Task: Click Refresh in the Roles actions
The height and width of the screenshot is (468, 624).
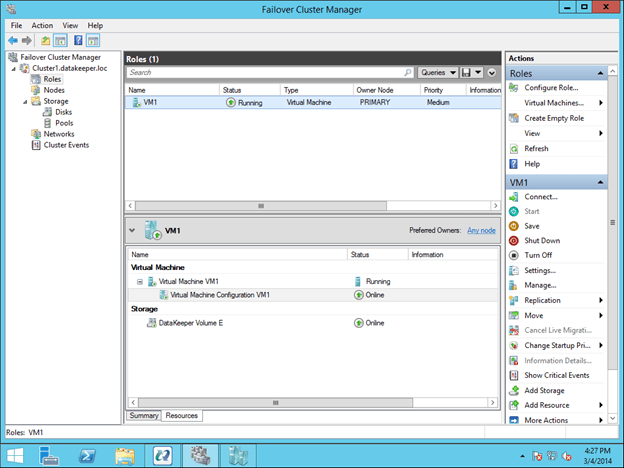Action: tap(536, 148)
